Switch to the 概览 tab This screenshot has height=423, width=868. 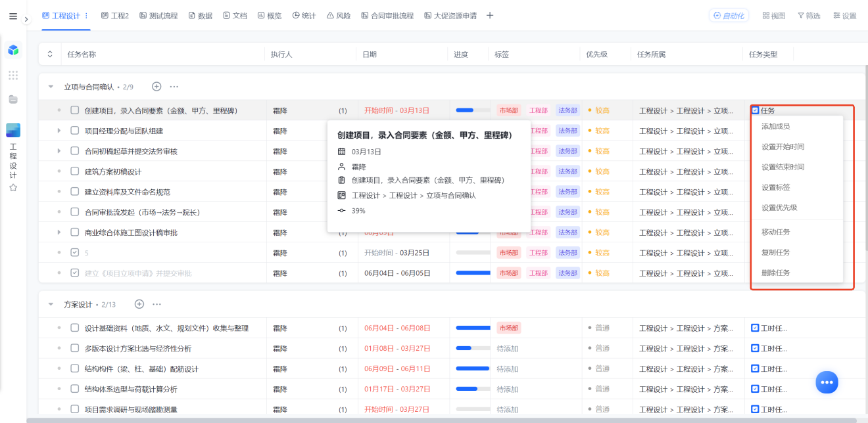(270, 16)
